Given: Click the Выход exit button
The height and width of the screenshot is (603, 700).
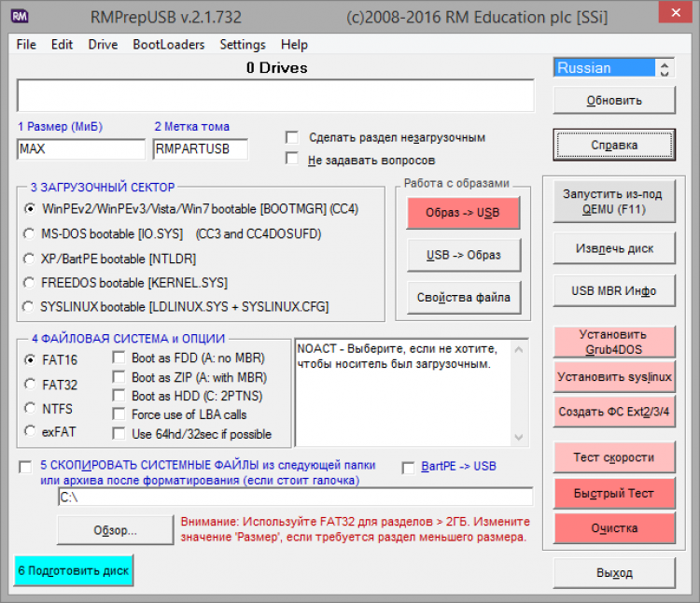Looking at the screenshot, I should [x=614, y=572].
